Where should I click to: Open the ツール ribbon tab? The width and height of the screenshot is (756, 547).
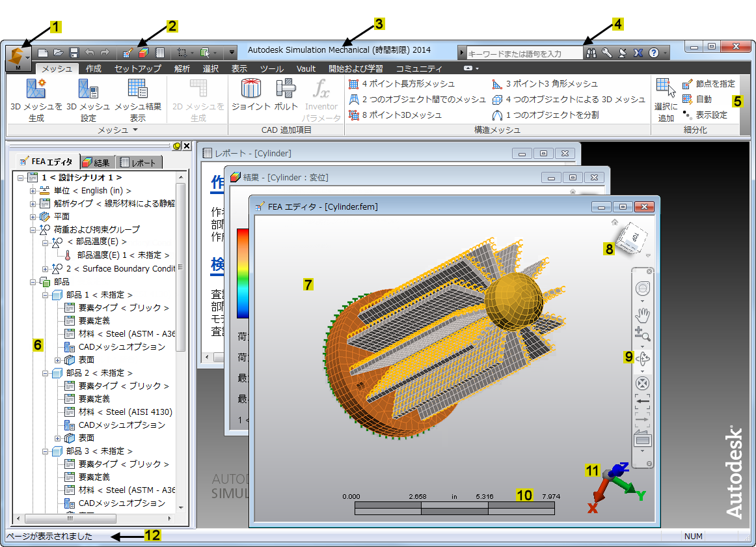[x=271, y=68]
